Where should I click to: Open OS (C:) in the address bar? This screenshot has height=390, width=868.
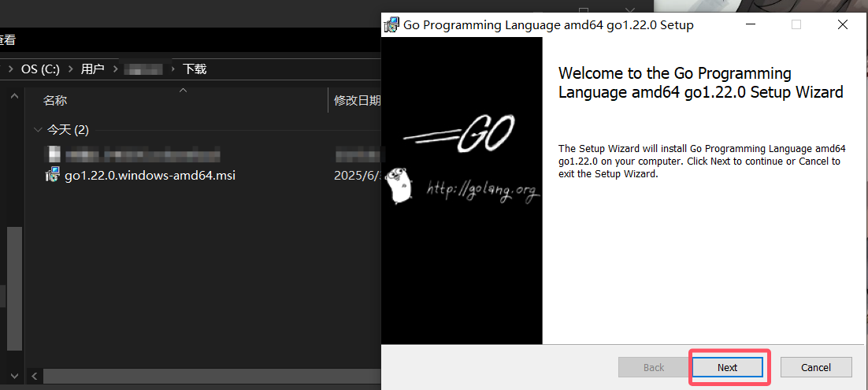coord(40,69)
